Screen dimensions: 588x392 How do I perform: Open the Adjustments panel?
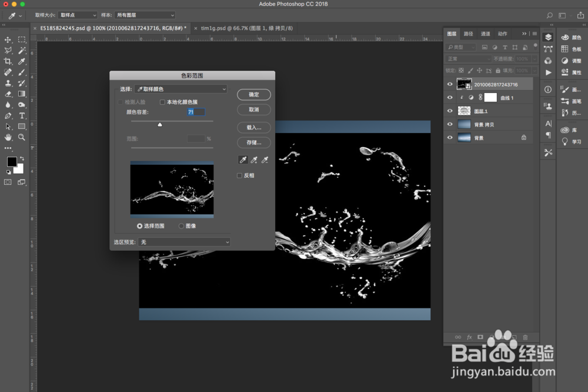[x=571, y=61]
